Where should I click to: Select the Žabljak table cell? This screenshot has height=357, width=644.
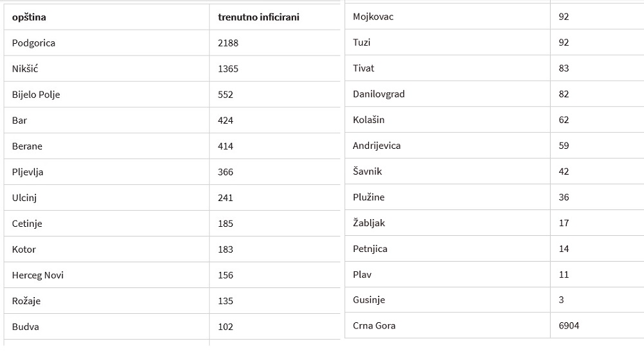click(448, 223)
